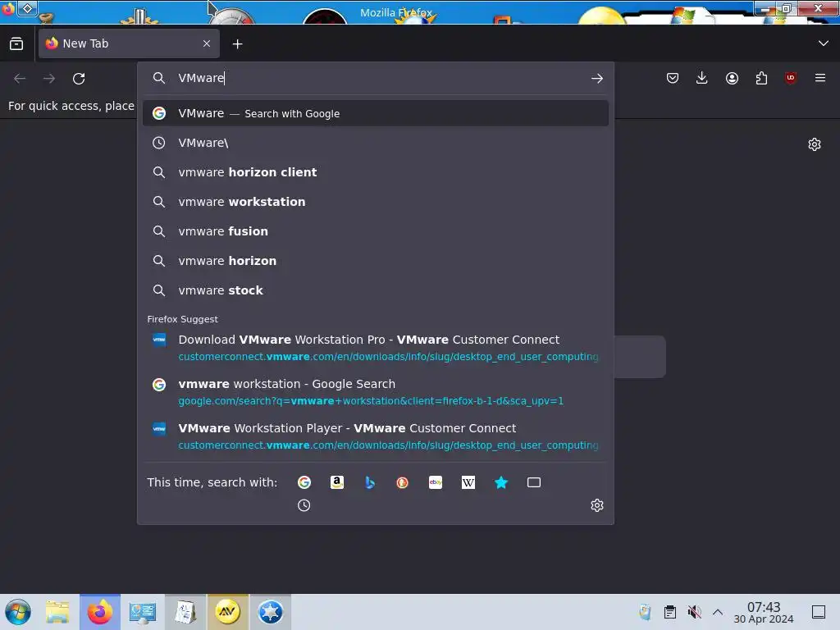
Task: Search this time with DuckDuckGo
Action: point(402,482)
